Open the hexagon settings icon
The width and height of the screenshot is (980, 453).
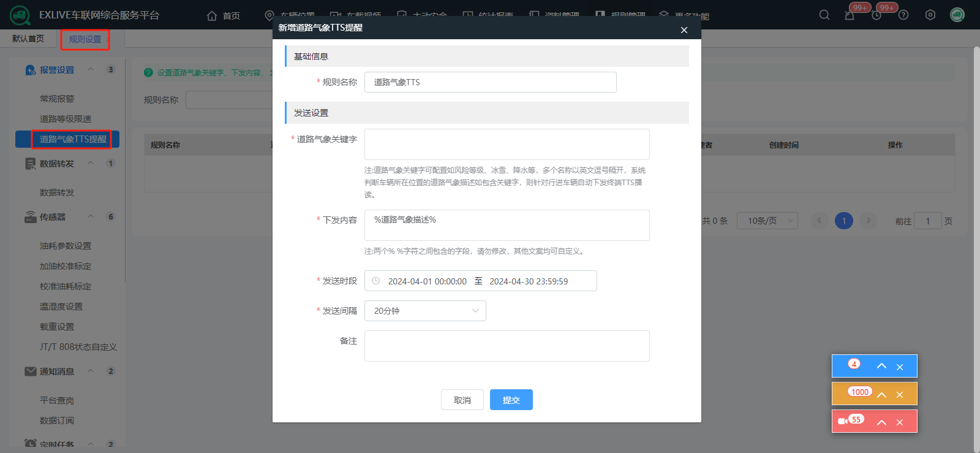(x=930, y=15)
